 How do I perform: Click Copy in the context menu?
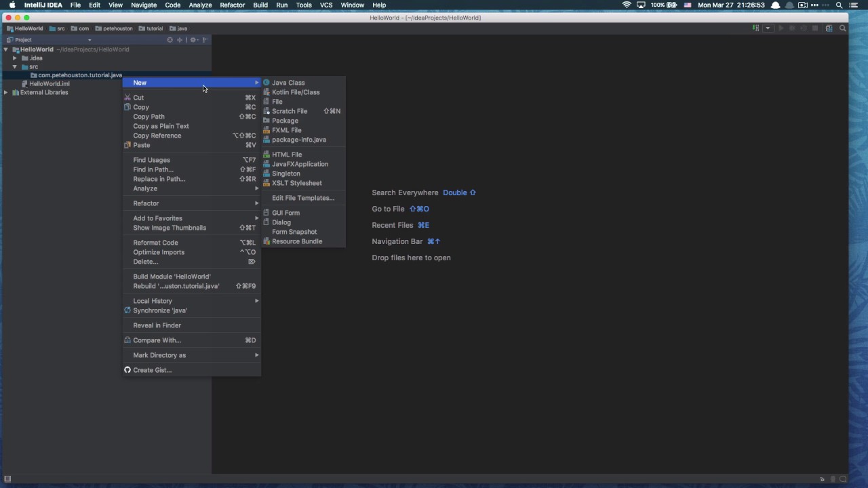[x=192, y=107]
